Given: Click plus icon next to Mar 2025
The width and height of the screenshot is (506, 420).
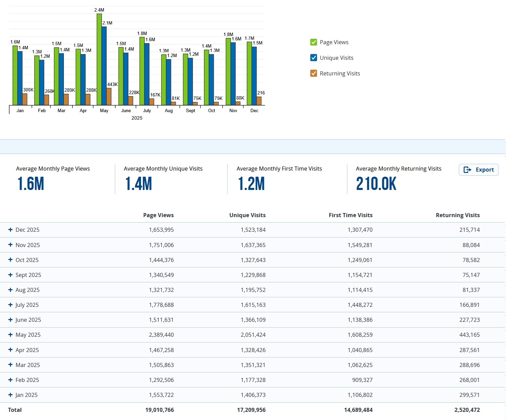Looking at the screenshot, I should [x=11, y=365].
